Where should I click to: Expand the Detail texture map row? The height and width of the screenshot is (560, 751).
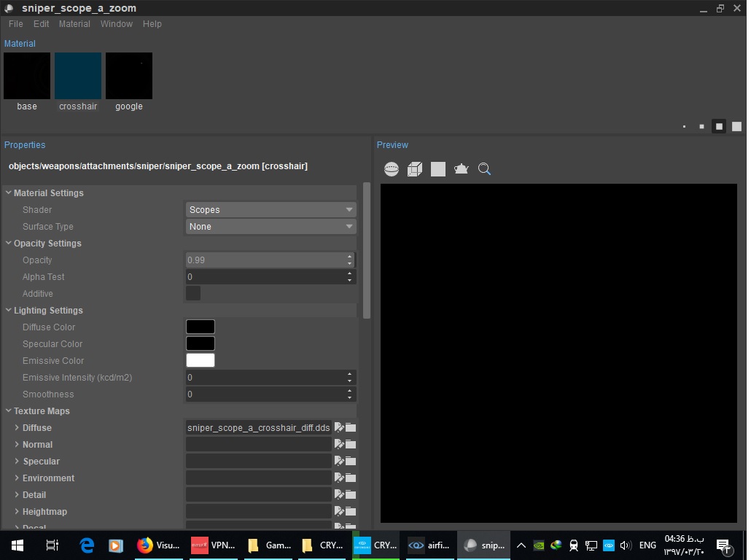click(x=17, y=494)
